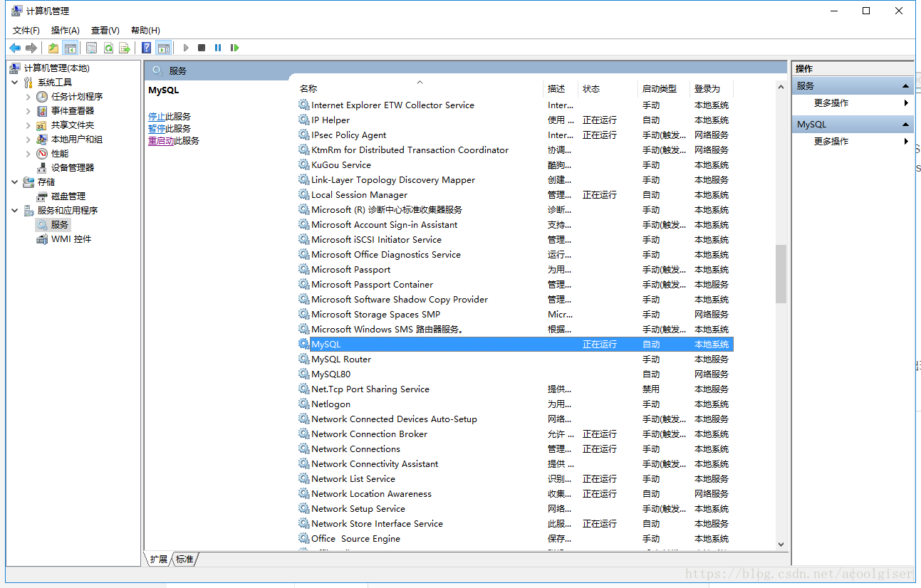Click the gear icon of MySQL80 service
921x588 pixels.
tap(304, 374)
